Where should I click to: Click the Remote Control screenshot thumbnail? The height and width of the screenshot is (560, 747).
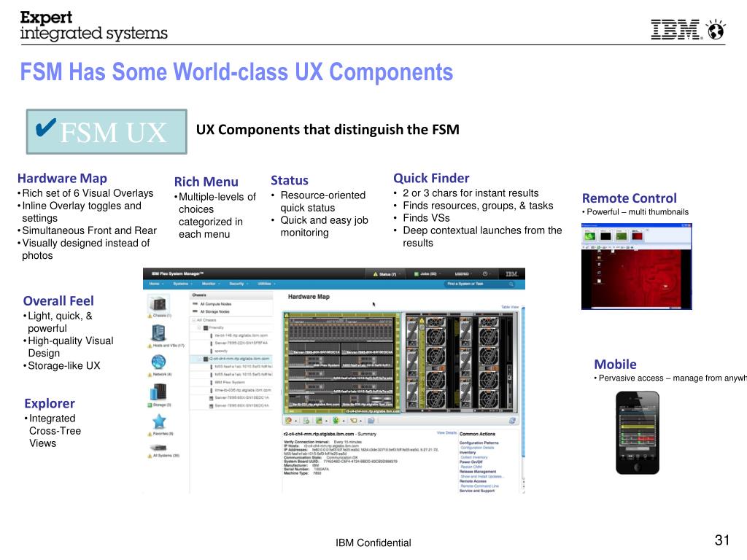(636, 266)
